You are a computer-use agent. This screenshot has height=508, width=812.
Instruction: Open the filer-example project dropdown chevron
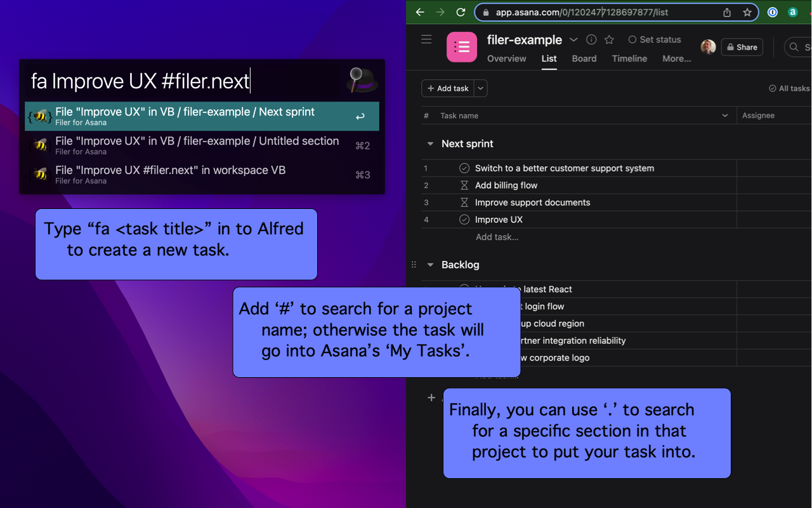(573, 39)
